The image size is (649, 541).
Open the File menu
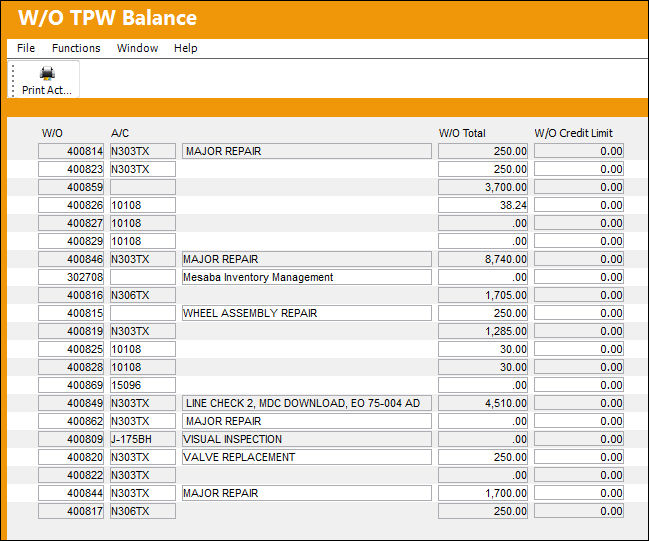point(26,48)
